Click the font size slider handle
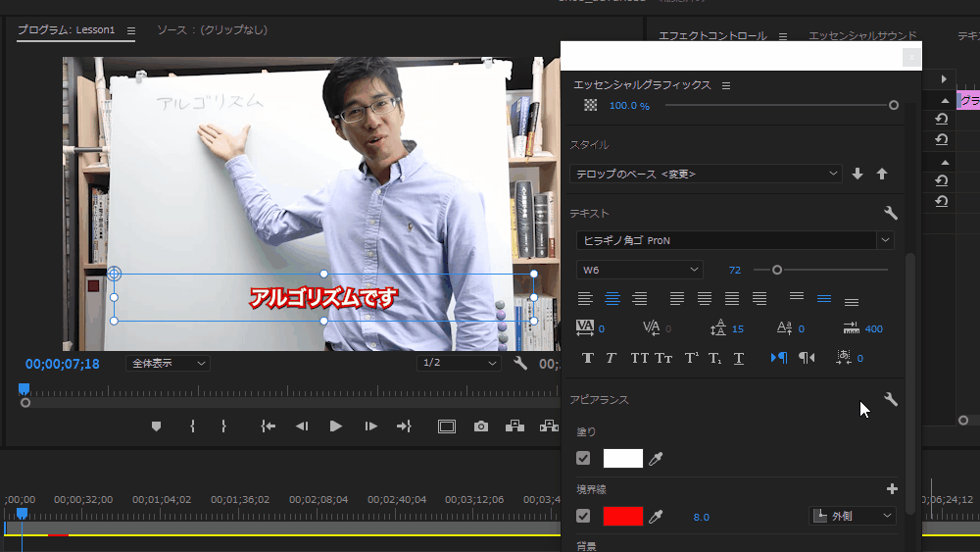980x552 pixels. 777,270
